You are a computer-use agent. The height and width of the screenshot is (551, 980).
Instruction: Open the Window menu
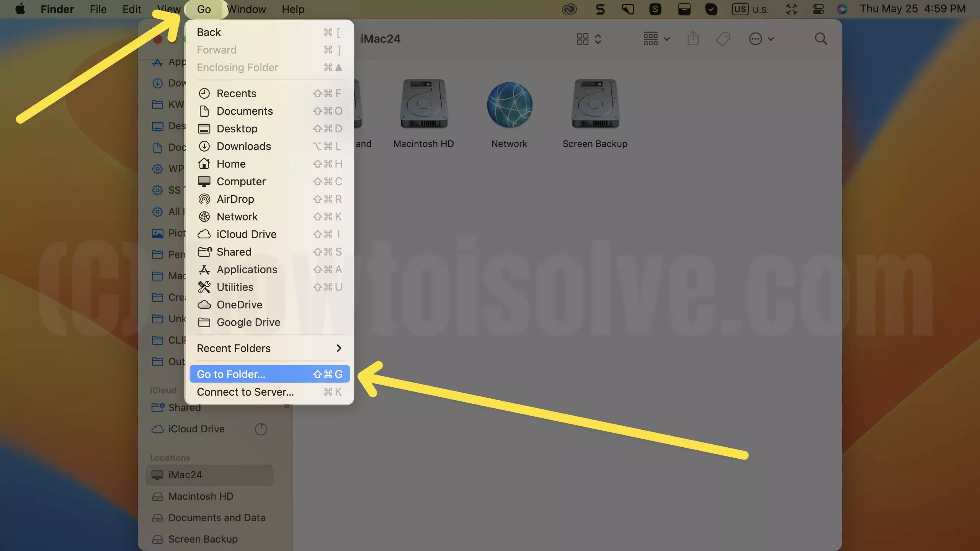[246, 9]
